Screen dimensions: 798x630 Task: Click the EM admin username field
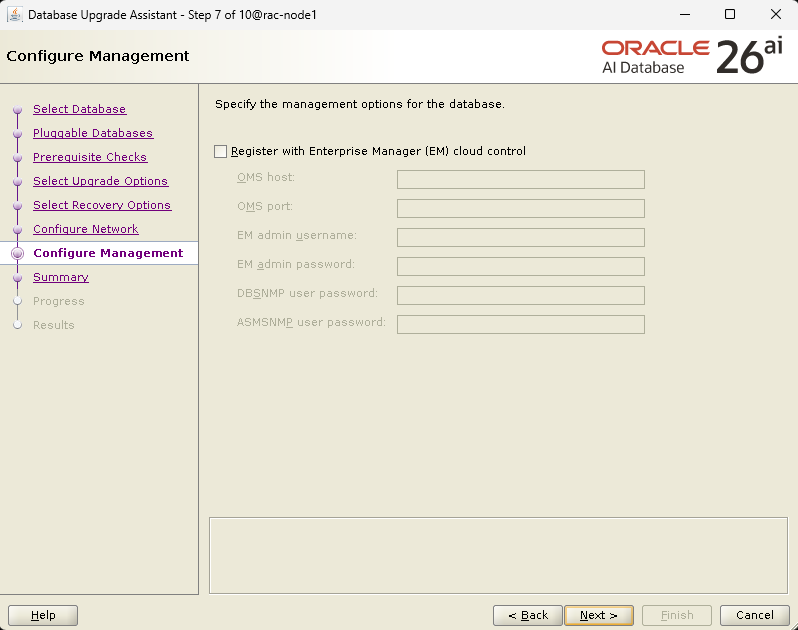pos(521,237)
